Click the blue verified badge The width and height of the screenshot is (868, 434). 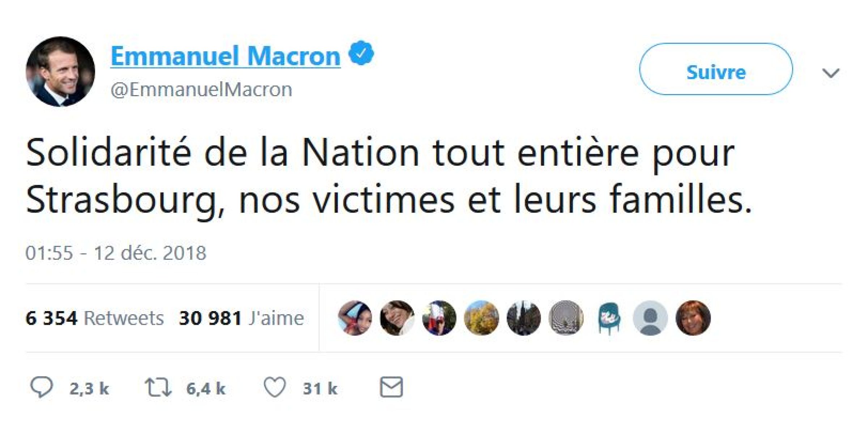[361, 53]
